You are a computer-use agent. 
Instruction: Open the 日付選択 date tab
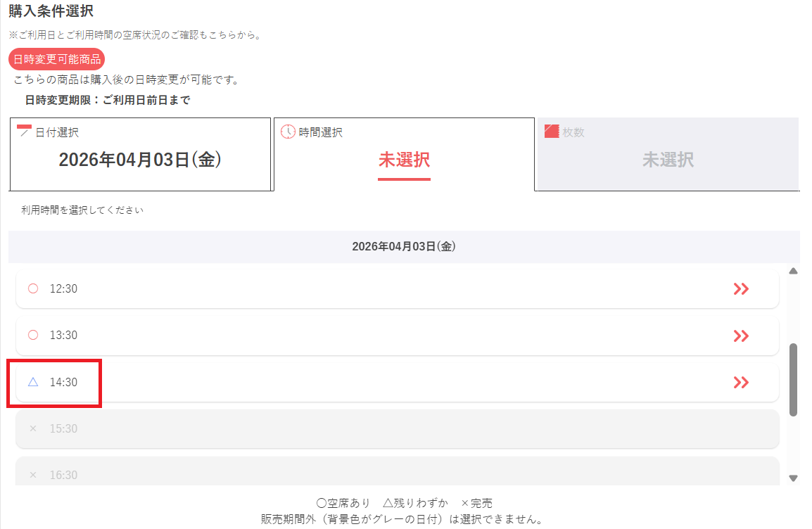pos(140,155)
